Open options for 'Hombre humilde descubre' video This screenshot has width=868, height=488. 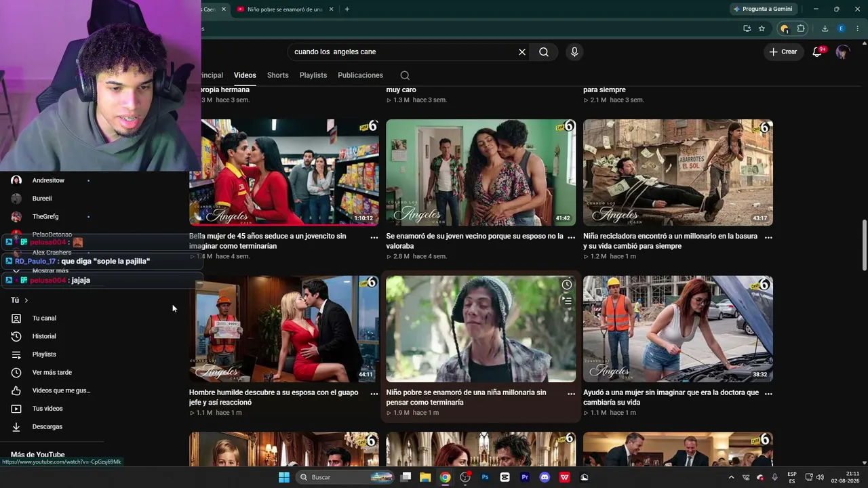tap(374, 393)
